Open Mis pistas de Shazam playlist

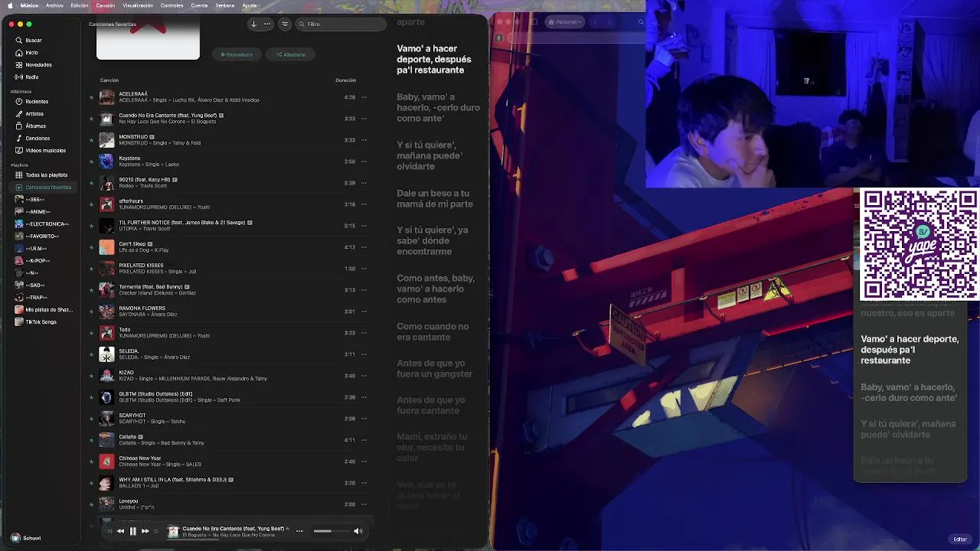(x=44, y=310)
